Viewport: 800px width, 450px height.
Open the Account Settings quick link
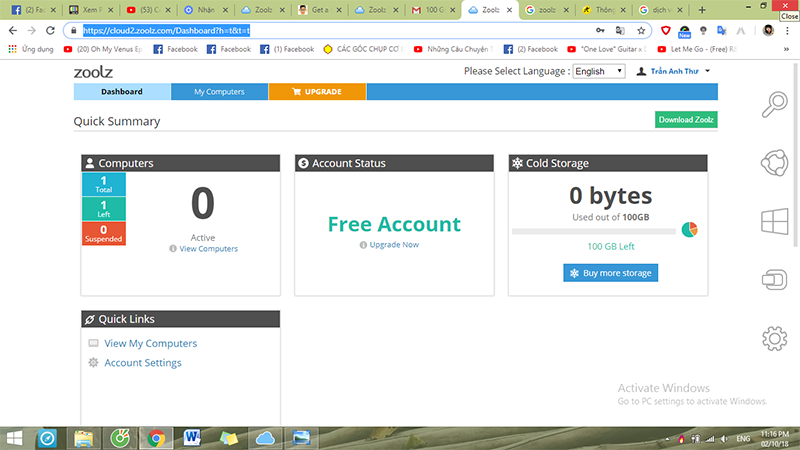click(x=143, y=363)
